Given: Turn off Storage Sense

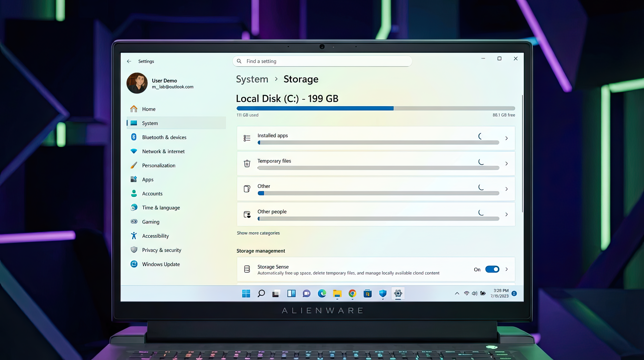Looking at the screenshot, I should pos(492,269).
